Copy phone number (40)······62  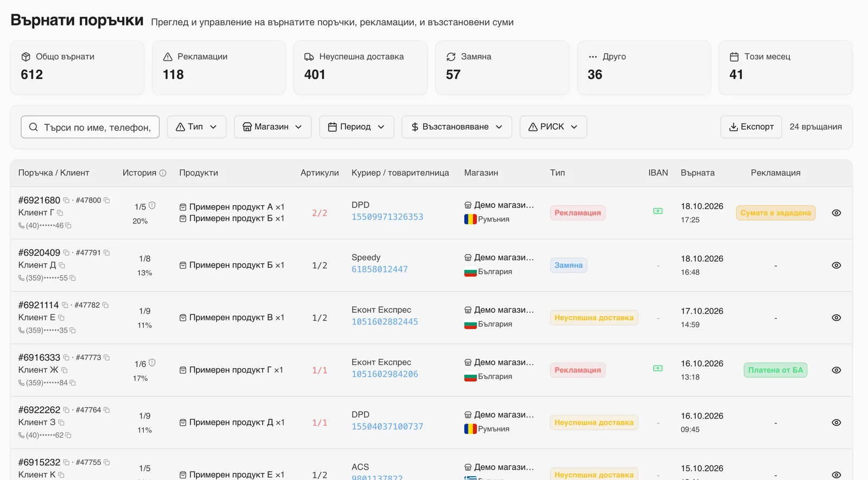[x=68, y=435]
